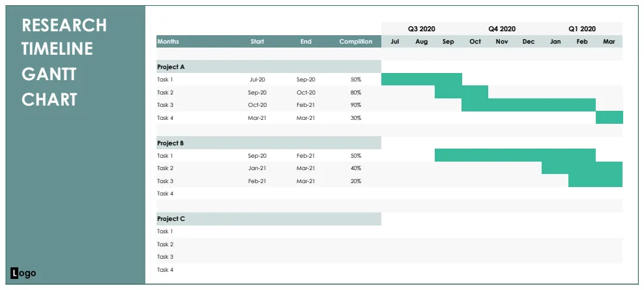The height and width of the screenshot is (290, 644).
Task: Select the Jul-20 start date cell
Action: click(x=257, y=80)
